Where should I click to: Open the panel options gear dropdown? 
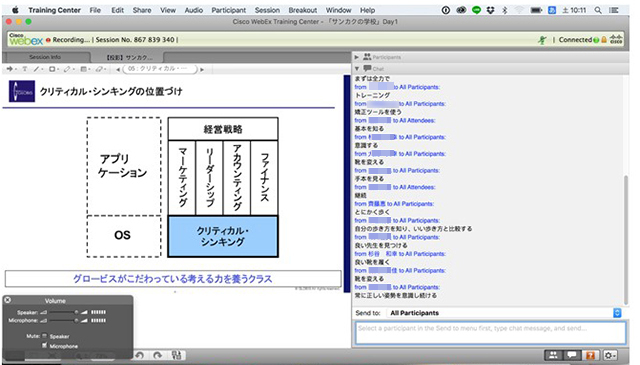[609, 355]
